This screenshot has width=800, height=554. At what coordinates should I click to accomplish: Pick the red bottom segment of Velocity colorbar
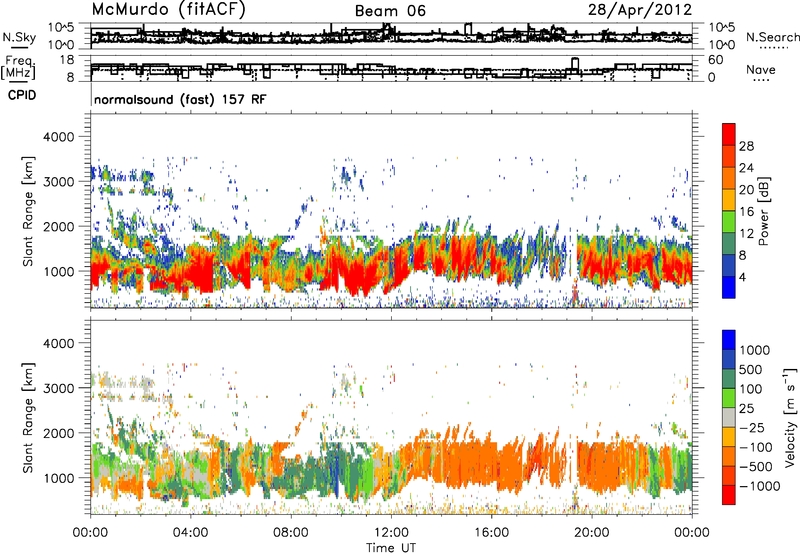pyautogui.click(x=729, y=495)
